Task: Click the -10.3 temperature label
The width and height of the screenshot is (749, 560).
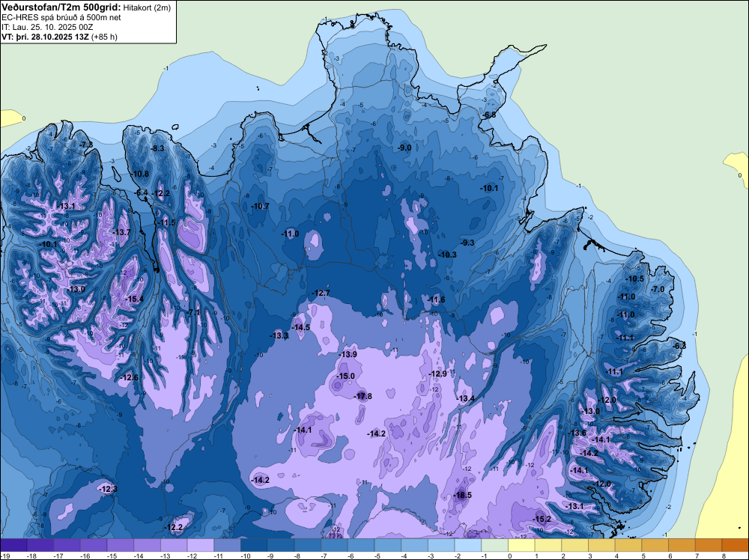Action: coord(448,255)
